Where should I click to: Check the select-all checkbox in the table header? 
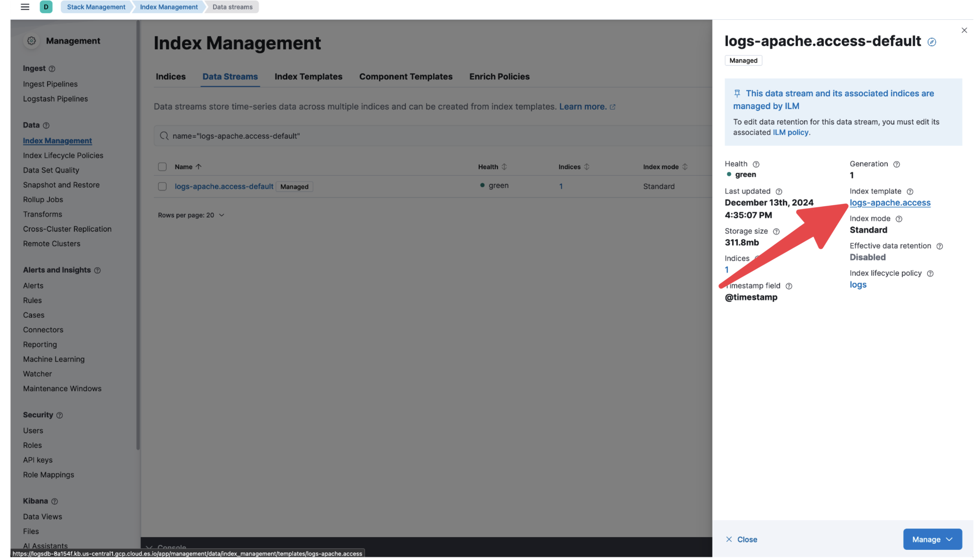tap(162, 166)
